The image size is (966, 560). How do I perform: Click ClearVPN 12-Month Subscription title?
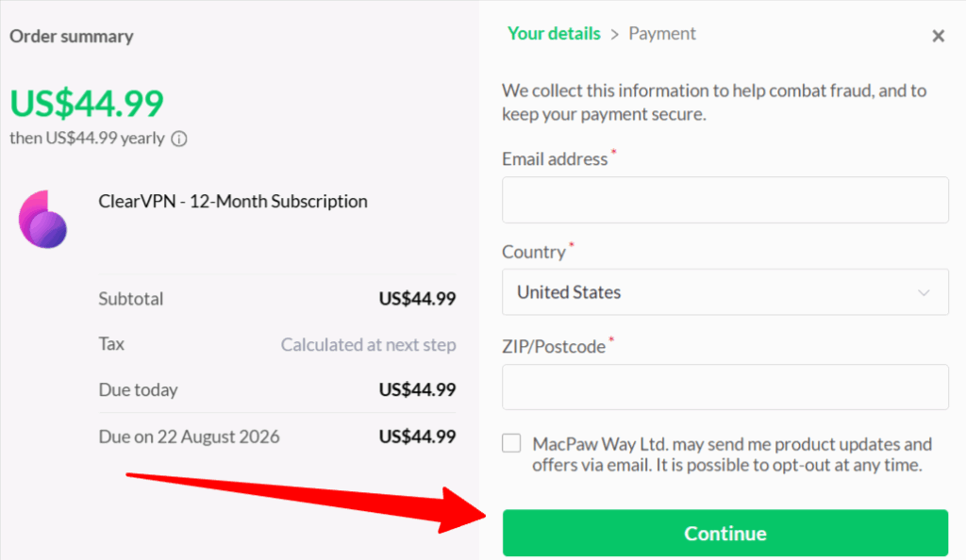(233, 202)
